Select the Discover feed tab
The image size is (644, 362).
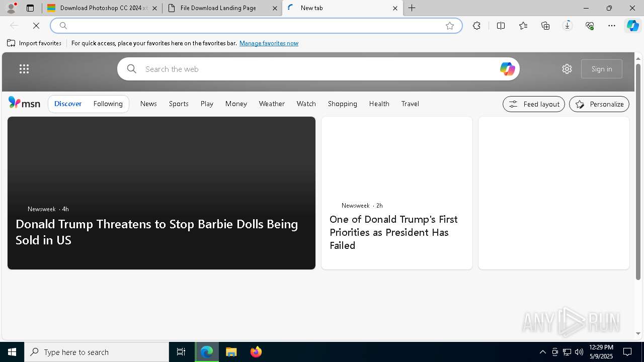68,104
